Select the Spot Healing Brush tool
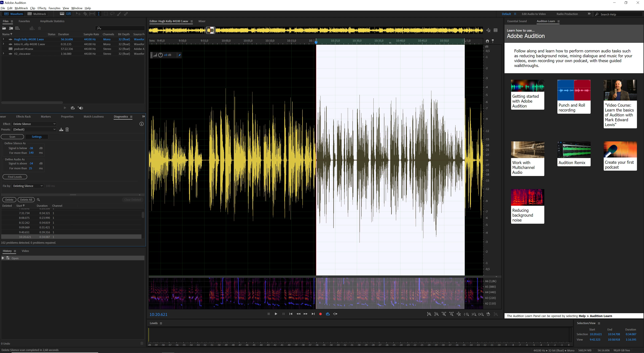The width and height of the screenshot is (644, 353). (126, 14)
